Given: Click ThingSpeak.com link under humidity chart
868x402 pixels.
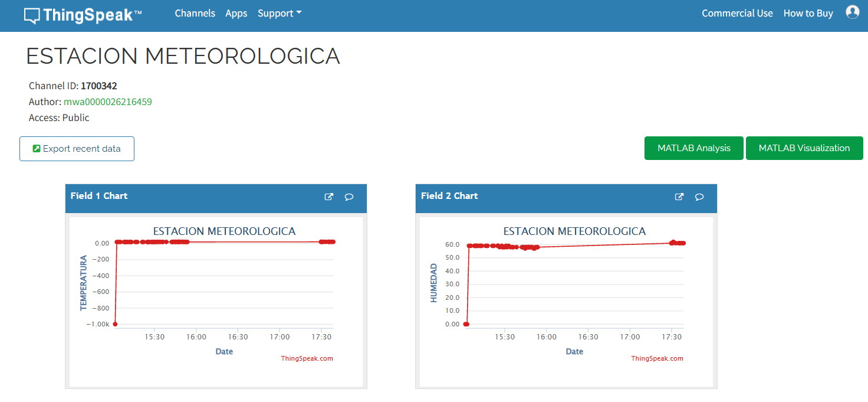Looking at the screenshot, I should pyautogui.click(x=657, y=358).
